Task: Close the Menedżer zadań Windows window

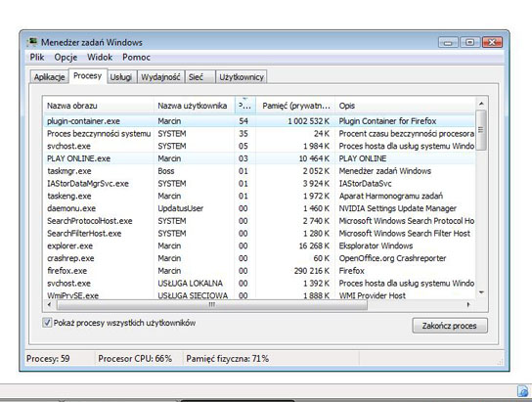Action: point(492,42)
